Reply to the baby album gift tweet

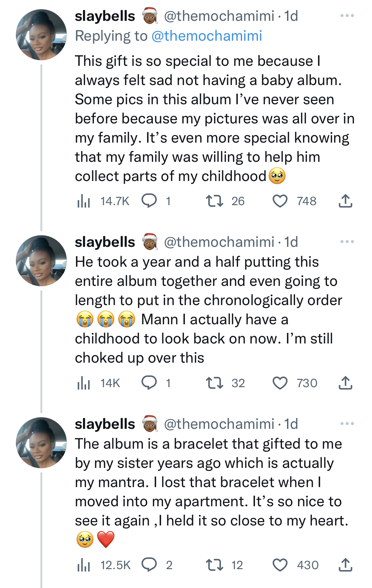click(149, 201)
